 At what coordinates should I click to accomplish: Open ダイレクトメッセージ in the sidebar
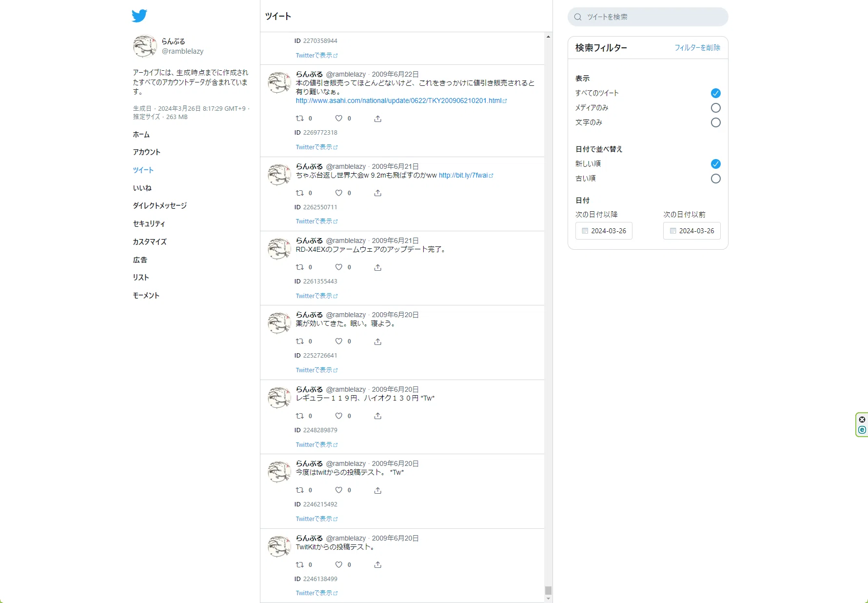tap(160, 206)
